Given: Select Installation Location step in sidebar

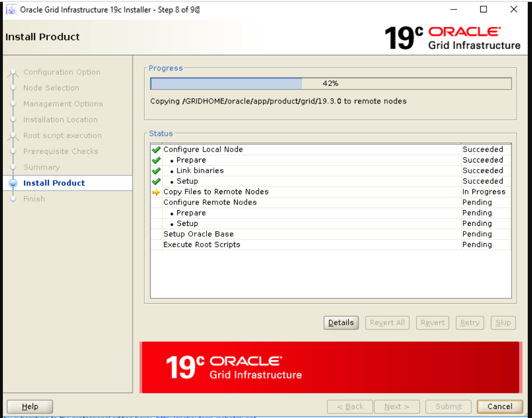Looking at the screenshot, I should coord(60,120).
